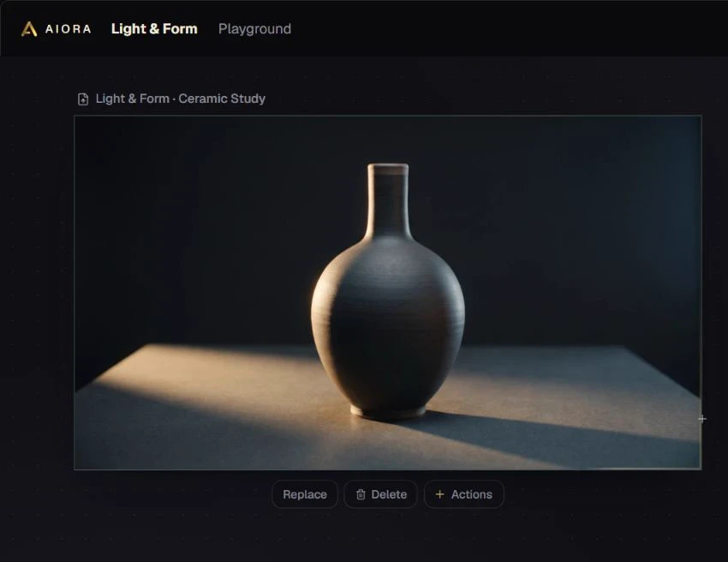Screen dimensions: 728x562
Task: Click the document icon beside the title
Action: (x=83, y=99)
